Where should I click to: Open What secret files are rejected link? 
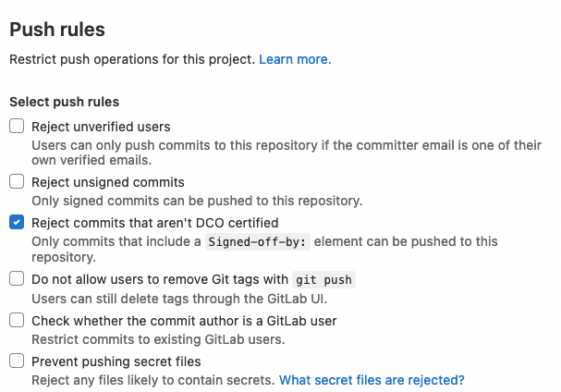point(372,380)
